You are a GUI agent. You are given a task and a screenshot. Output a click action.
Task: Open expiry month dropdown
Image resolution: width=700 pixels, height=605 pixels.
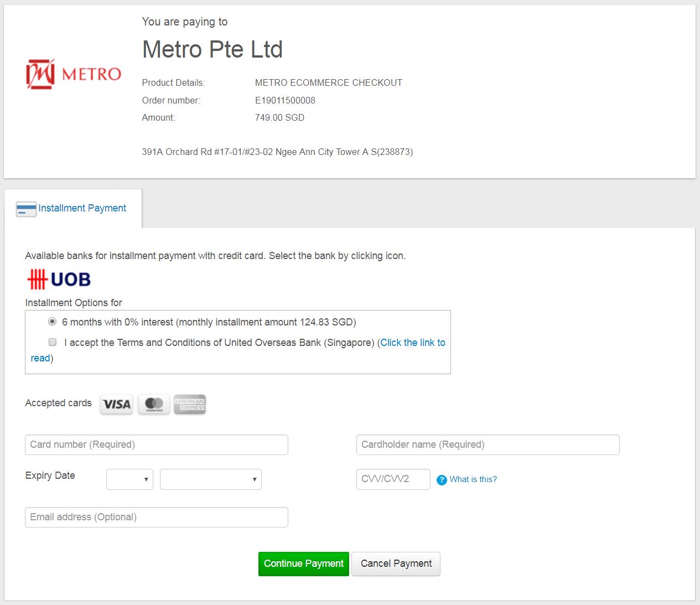tap(129, 479)
